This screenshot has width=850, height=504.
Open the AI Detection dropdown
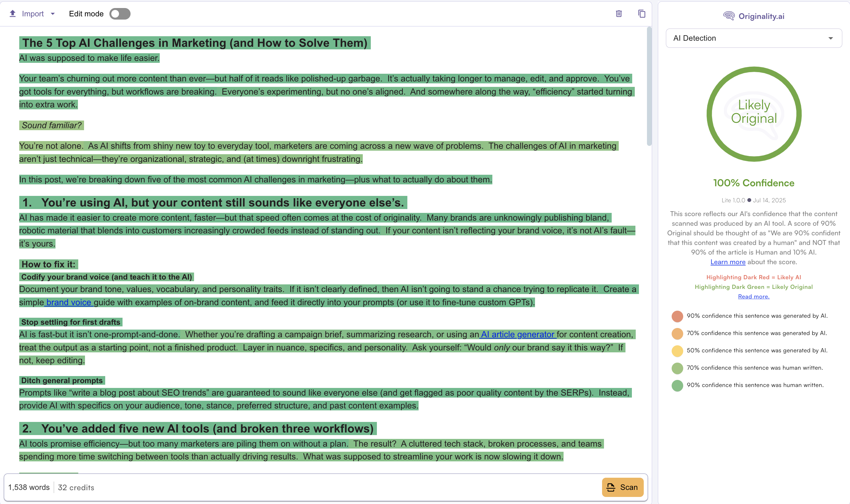pos(753,38)
